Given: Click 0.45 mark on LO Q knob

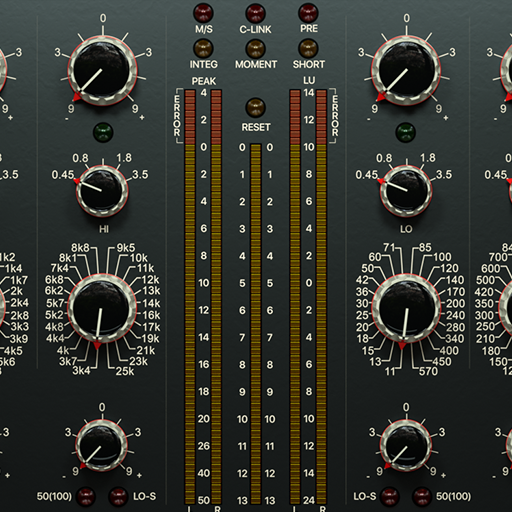Looking at the screenshot, I should (367, 175).
